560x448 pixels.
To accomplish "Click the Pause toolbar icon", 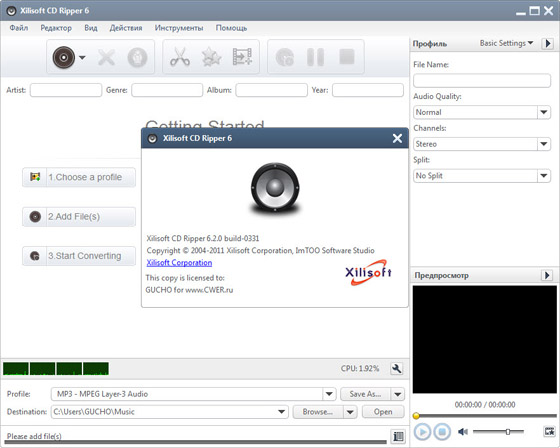I will (315, 57).
